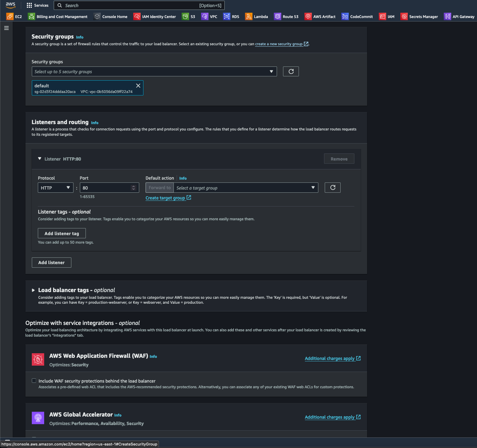The width and height of the screenshot is (477, 448).
Task: Toggle the hamburger side navigation menu
Action: pyautogui.click(x=6, y=28)
